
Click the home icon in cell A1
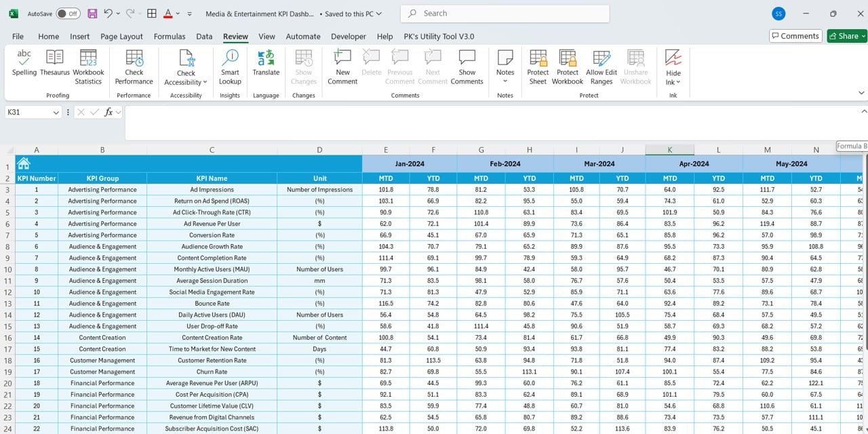coord(23,163)
